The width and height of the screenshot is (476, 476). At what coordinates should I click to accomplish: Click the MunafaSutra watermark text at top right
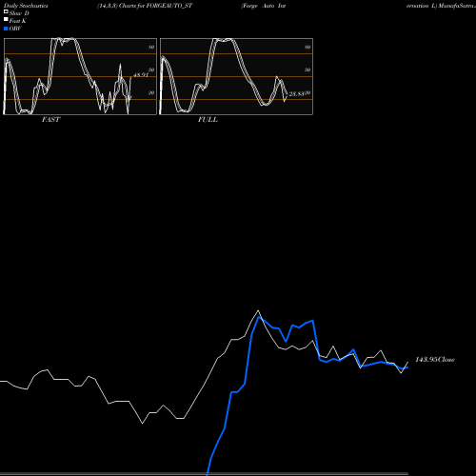[457, 6]
